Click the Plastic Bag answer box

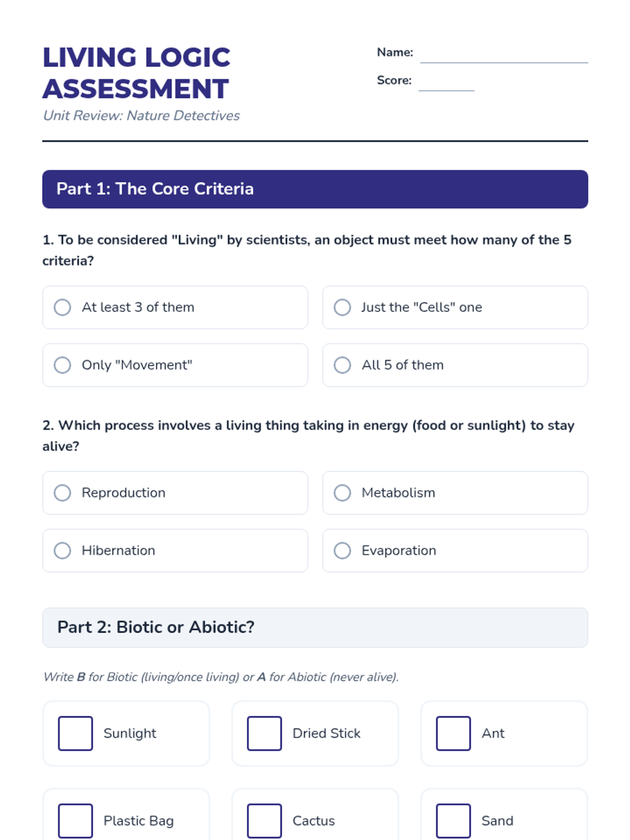(76, 821)
